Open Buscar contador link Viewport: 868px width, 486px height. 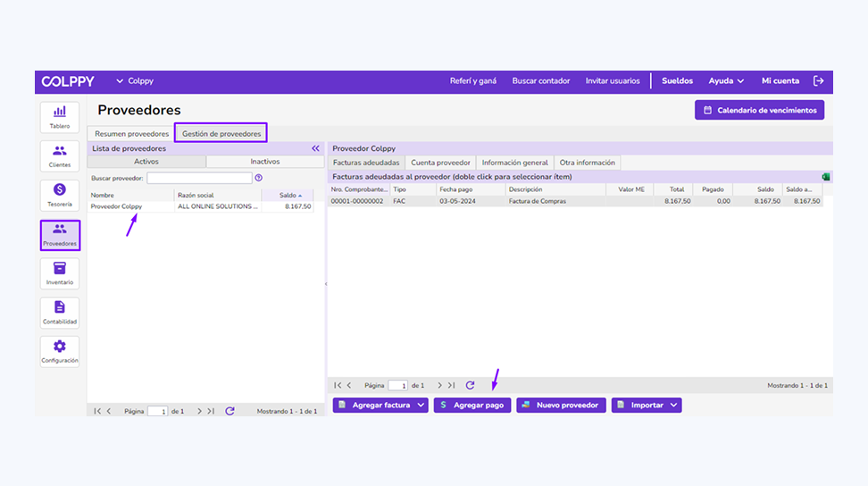click(541, 80)
